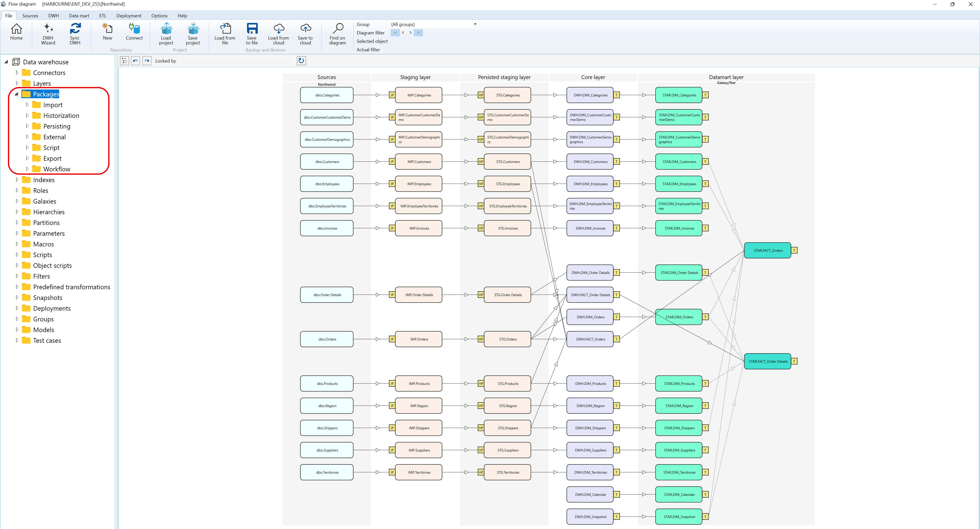Image resolution: width=980 pixels, height=529 pixels.
Task: Click the redo arrow icon
Action: pyautogui.click(x=147, y=60)
